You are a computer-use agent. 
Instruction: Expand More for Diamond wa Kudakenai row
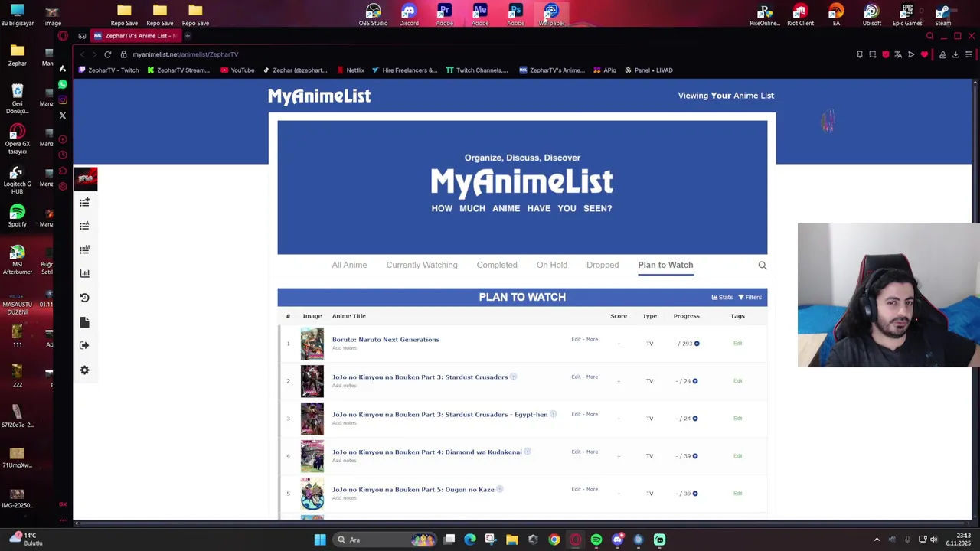pos(592,452)
